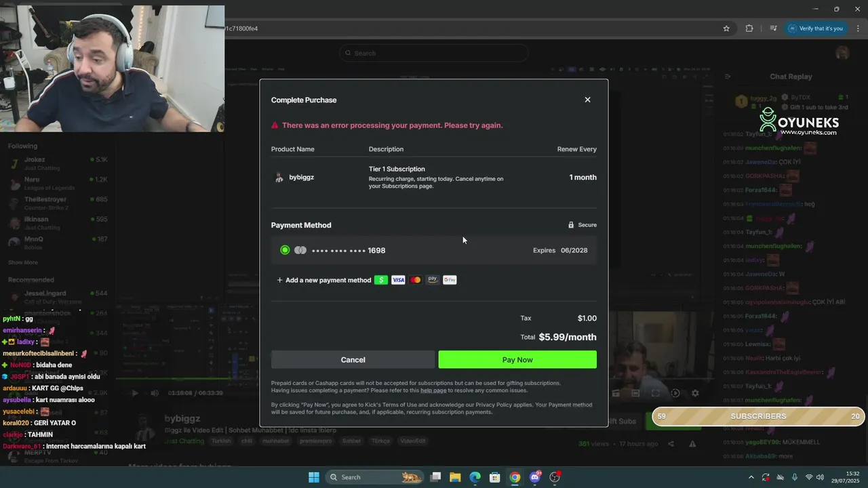Click the player playback speed icon
The height and width of the screenshot is (488, 868).
pyautogui.click(x=675, y=393)
